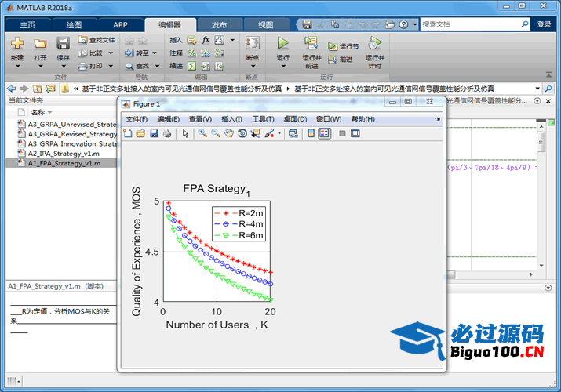Screen dimensions: 561x392
Task: Click the Print Figure icon
Action: click(166, 134)
